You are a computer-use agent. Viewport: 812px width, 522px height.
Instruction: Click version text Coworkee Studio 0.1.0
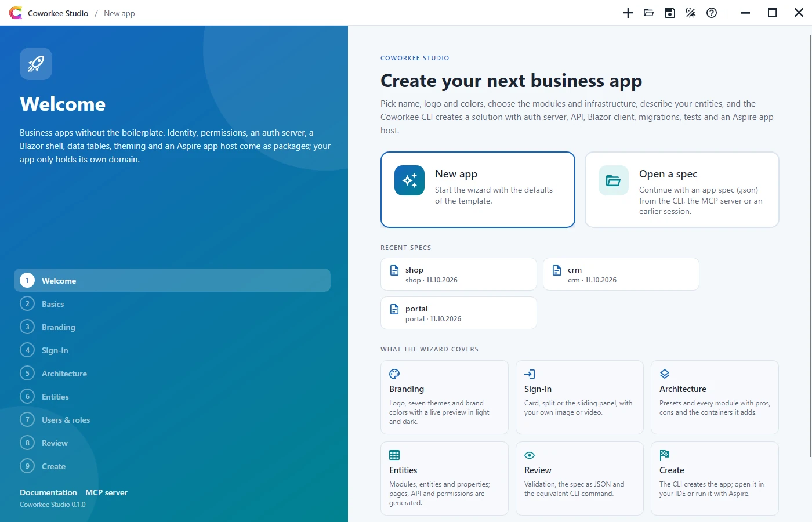tap(53, 505)
